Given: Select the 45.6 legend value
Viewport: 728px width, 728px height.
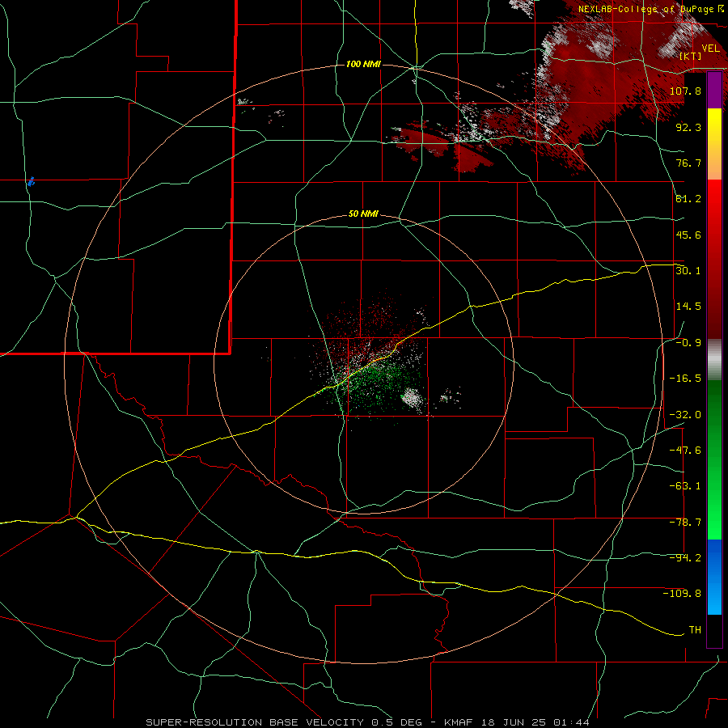Looking at the screenshot, I should pyautogui.click(x=688, y=235).
